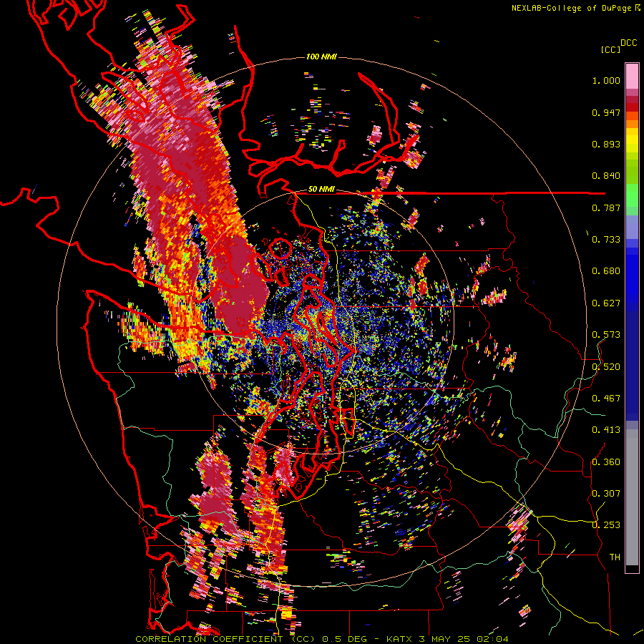The image size is (644, 644).
Task: Select the 0.947 legend value
Action: (x=606, y=112)
